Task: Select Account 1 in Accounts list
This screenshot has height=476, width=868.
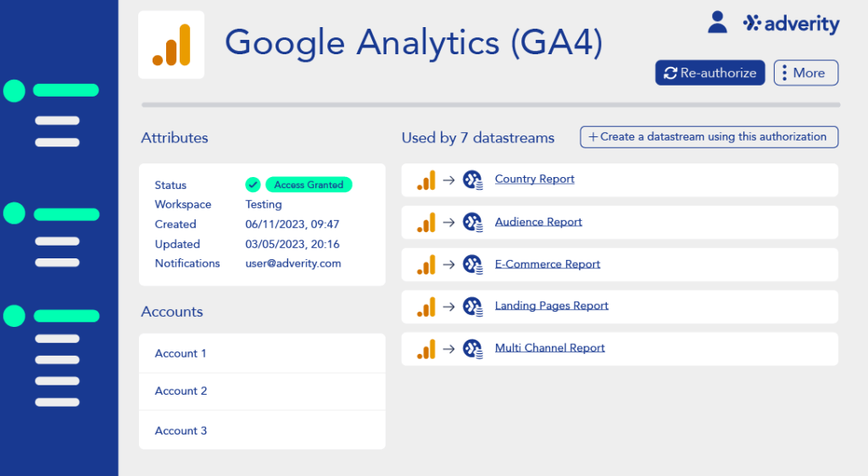Action: pyautogui.click(x=262, y=353)
